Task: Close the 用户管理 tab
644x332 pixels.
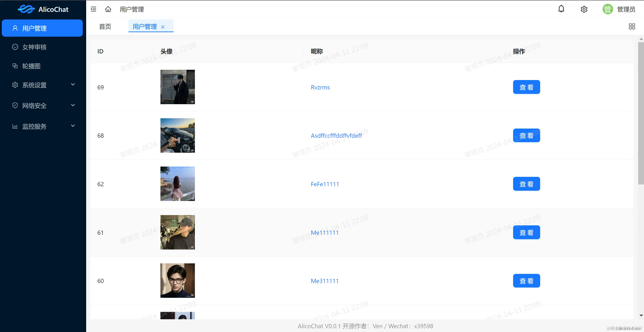Action: 163,27
